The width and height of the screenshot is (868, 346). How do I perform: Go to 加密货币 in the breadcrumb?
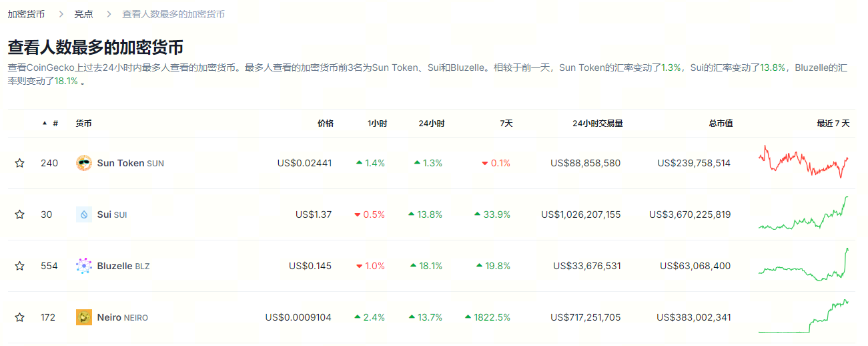point(26,14)
